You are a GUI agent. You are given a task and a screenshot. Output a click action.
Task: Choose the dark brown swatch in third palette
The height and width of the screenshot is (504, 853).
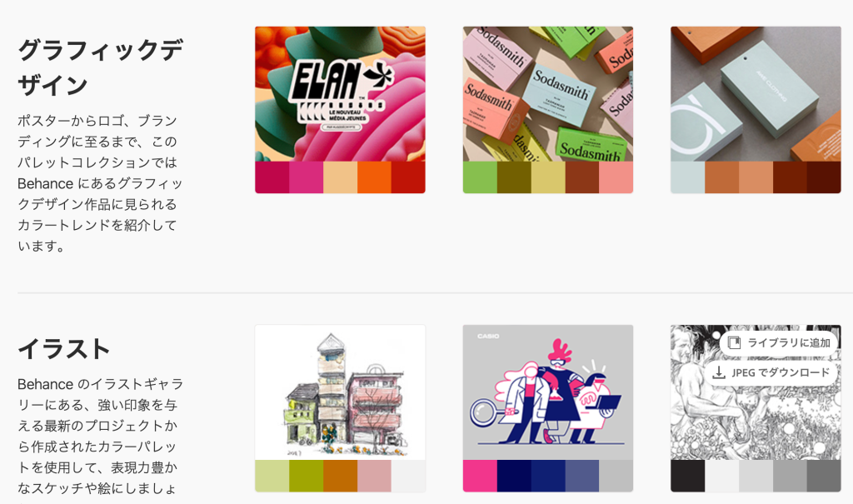pos(824,177)
